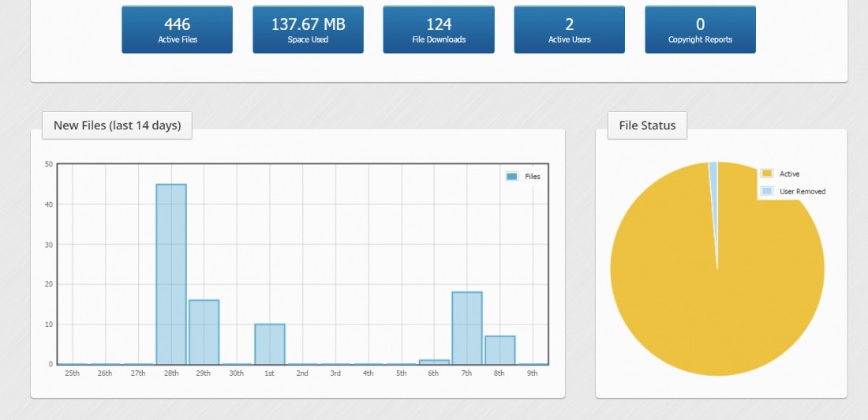Click the small 6th day bar
868x420 pixels.
coord(434,362)
